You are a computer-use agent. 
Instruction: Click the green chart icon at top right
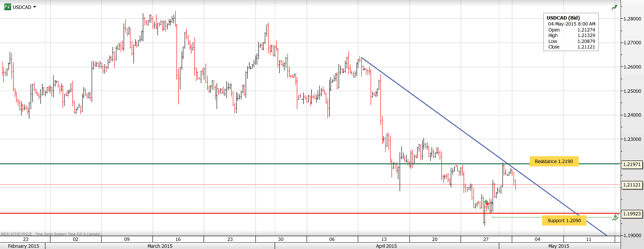click(614, 7)
